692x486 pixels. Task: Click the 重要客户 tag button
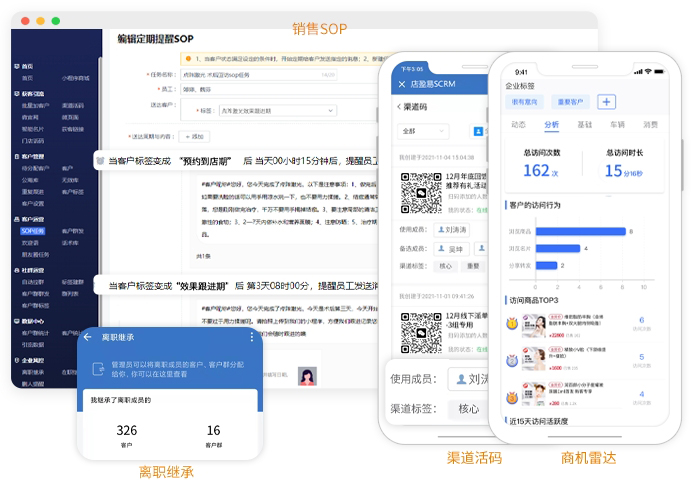[571, 102]
